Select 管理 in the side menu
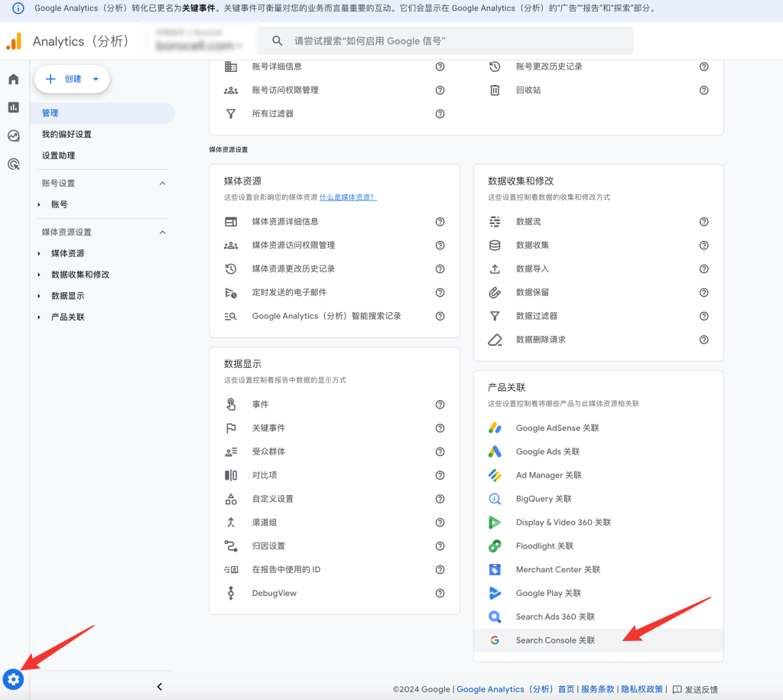Image resolution: width=783 pixels, height=700 pixels. [x=102, y=113]
